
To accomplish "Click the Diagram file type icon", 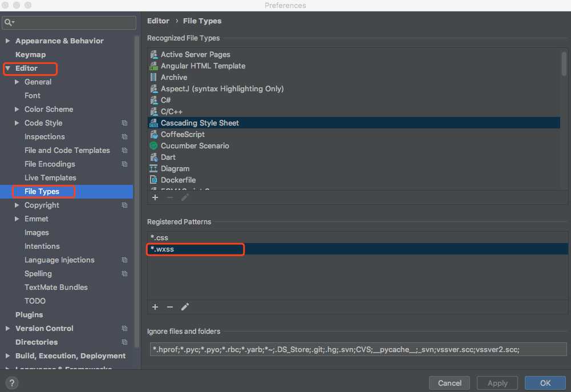I will [x=153, y=169].
